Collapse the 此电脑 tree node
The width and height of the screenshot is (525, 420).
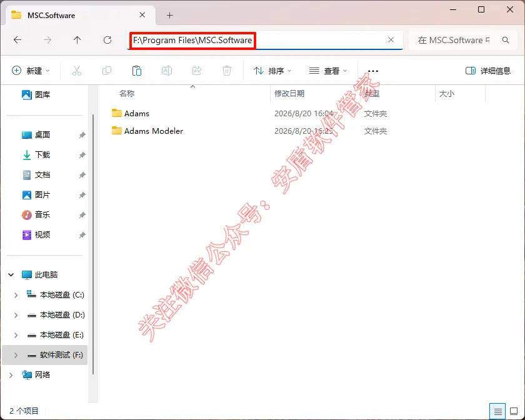tap(11, 274)
